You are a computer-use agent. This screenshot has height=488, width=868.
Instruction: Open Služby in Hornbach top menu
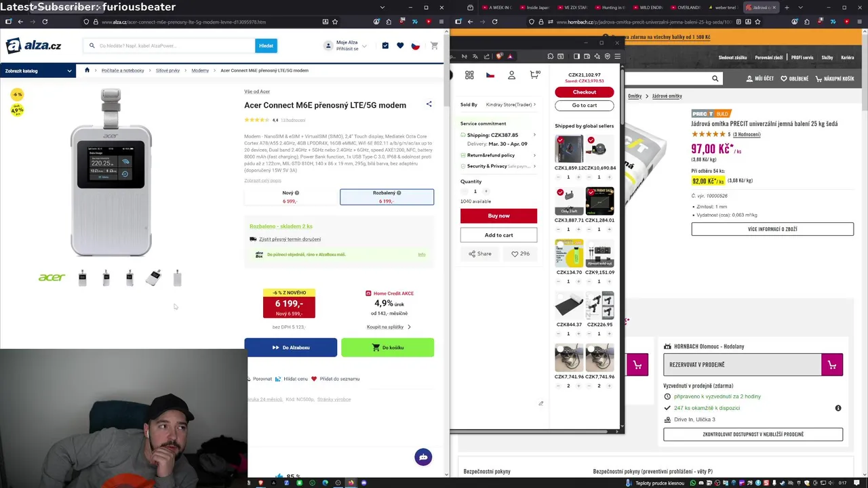click(x=827, y=58)
